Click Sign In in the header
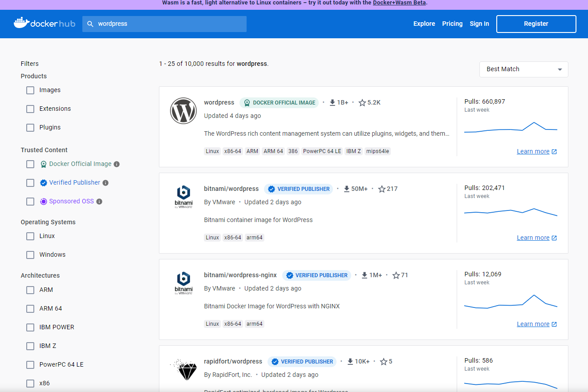Image resolution: width=588 pixels, height=392 pixels. [479, 24]
